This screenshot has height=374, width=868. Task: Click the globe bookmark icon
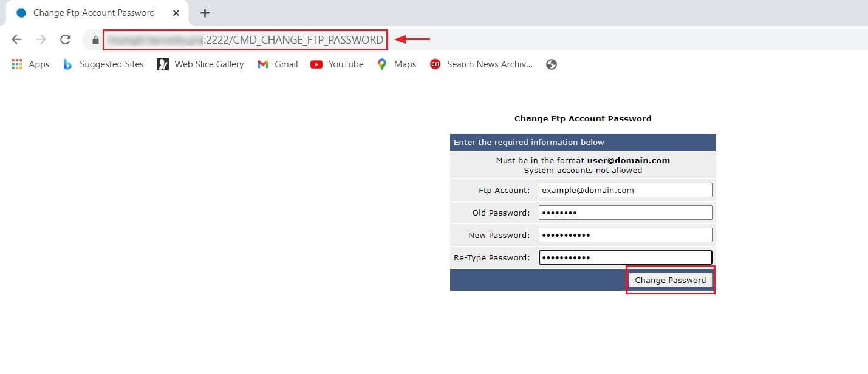click(552, 64)
